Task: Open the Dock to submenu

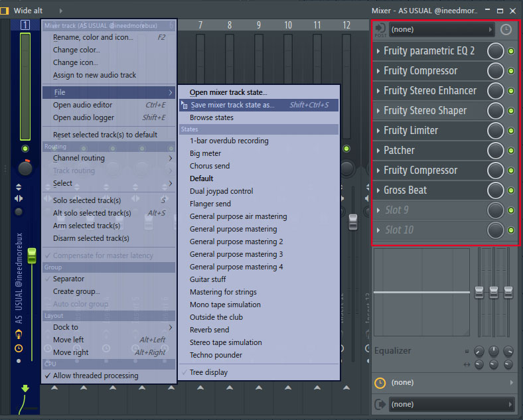Action: pos(109,327)
